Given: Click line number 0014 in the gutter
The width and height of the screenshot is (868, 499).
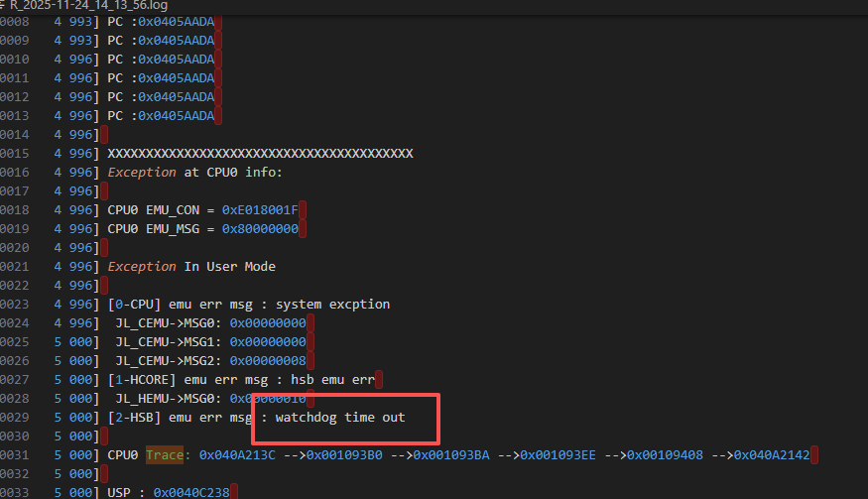Looking at the screenshot, I should click(x=15, y=135).
